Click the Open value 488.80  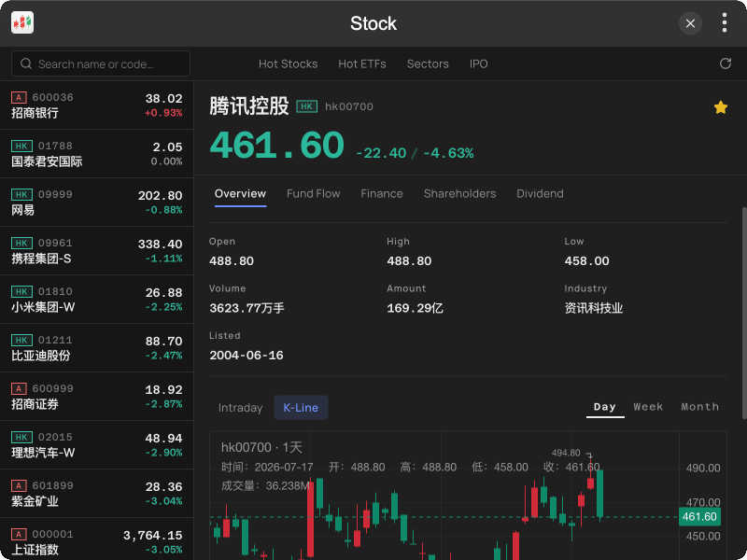232,261
